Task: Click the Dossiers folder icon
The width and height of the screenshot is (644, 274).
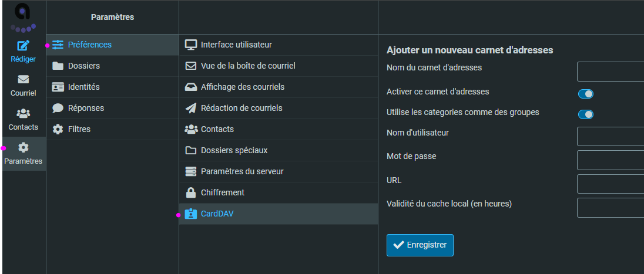Action: (x=58, y=66)
